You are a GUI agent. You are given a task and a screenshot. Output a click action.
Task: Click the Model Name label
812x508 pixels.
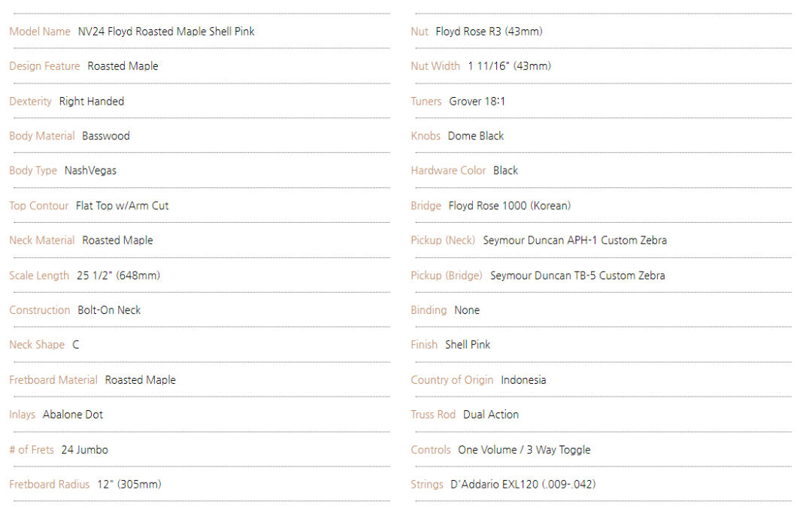[40, 32]
